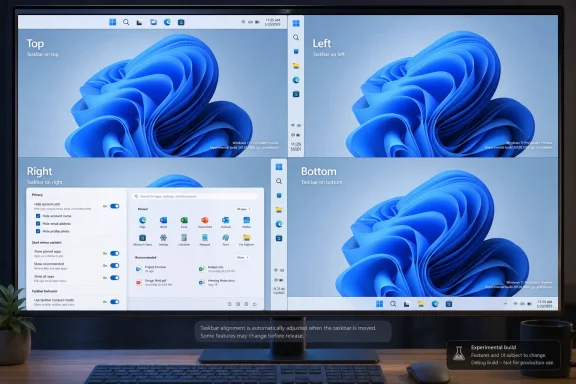The image size is (576, 384).
Task: Click Wi-Fi icon on Top layout taskbar
Action: [x=243, y=22]
